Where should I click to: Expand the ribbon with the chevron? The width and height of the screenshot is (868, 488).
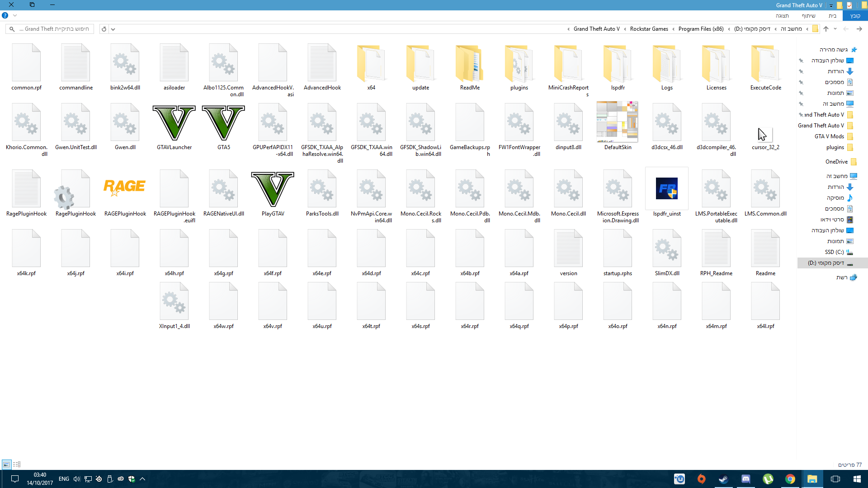[15, 15]
